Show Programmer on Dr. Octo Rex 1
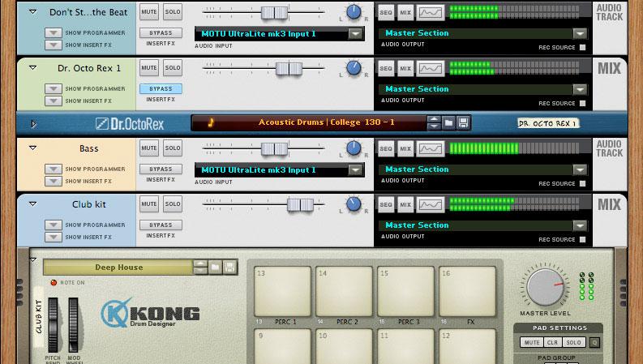Image resolution: width=643 pixels, height=364 pixels. (x=54, y=88)
